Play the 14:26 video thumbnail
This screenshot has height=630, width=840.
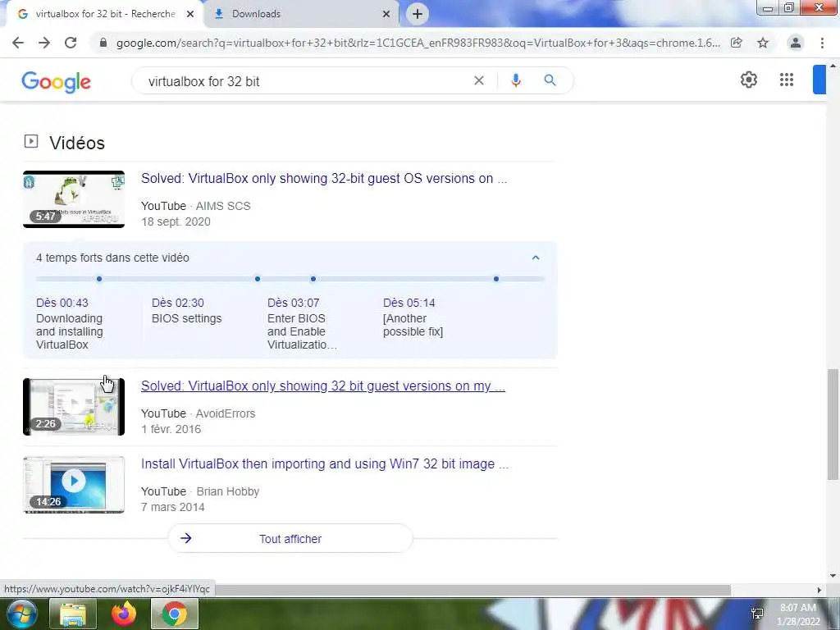pos(74,485)
